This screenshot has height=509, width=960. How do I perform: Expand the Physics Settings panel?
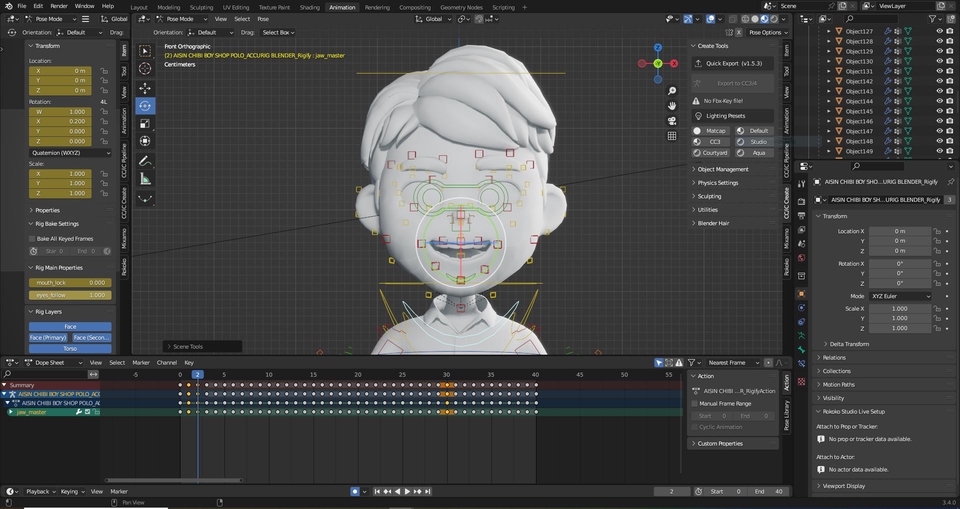tap(718, 183)
